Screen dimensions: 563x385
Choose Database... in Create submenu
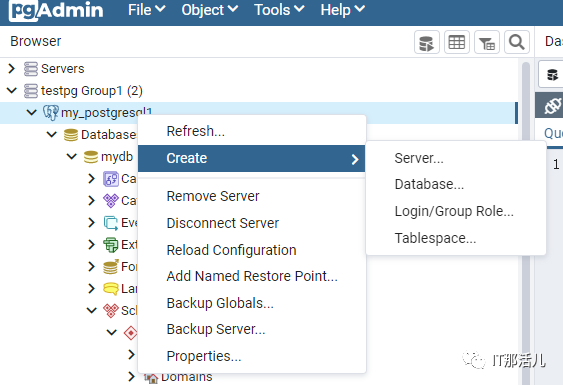point(456,184)
